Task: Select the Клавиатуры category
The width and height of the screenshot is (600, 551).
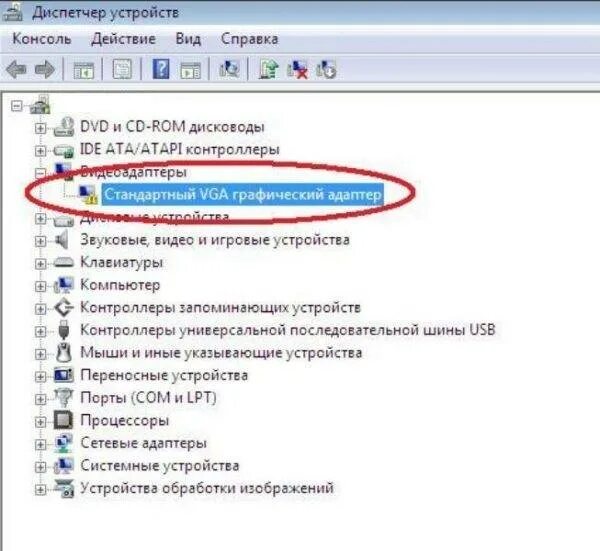Action: pyautogui.click(x=122, y=262)
